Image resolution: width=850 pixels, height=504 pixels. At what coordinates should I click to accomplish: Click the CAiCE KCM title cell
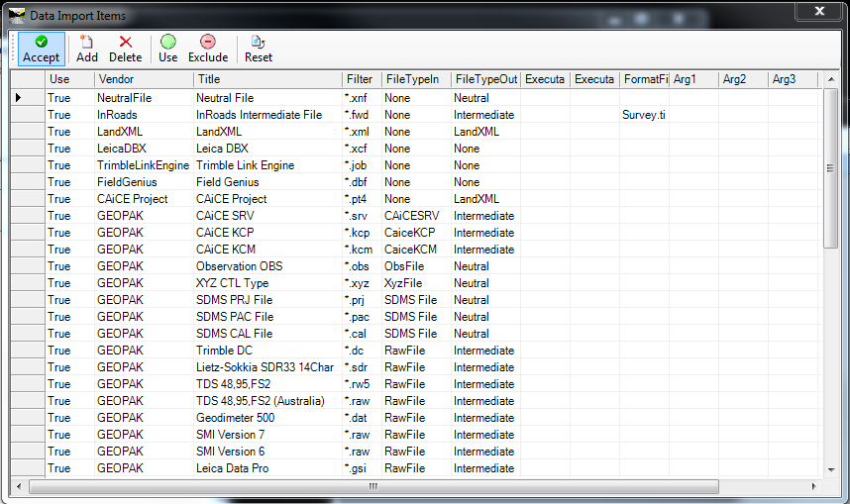click(267, 249)
